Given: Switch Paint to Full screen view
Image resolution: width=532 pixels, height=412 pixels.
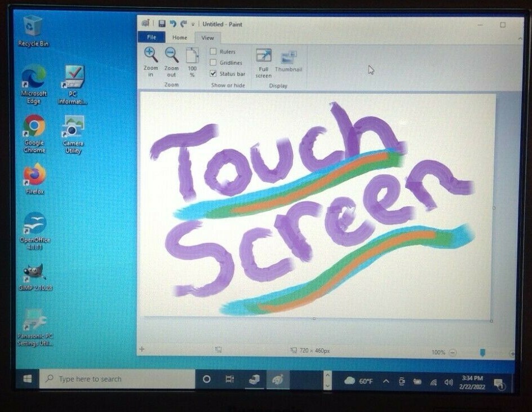Looking at the screenshot, I should [264, 56].
